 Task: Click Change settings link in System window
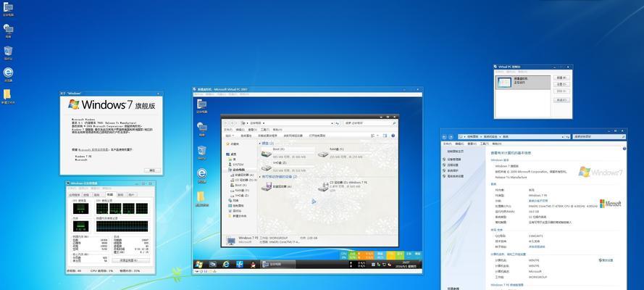coord(606,260)
